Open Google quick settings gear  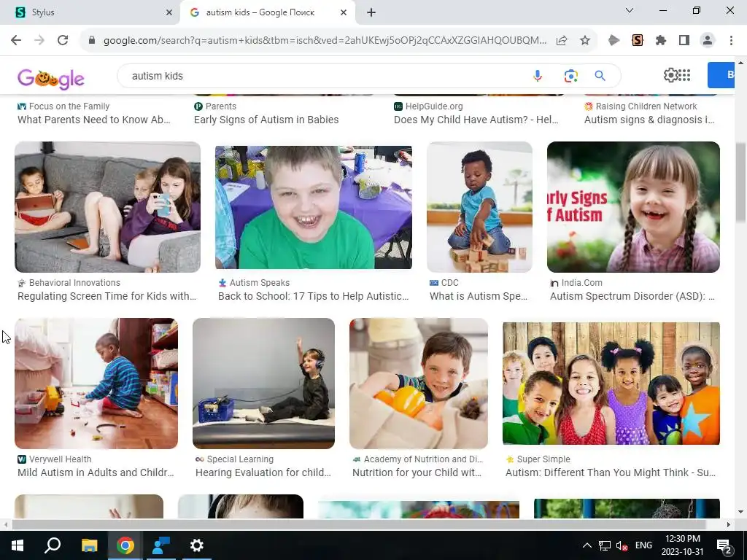click(x=670, y=75)
